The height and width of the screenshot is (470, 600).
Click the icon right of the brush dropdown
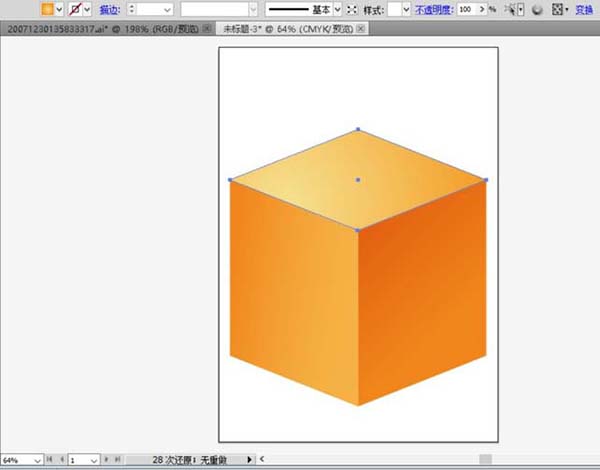[x=352, y=10]
